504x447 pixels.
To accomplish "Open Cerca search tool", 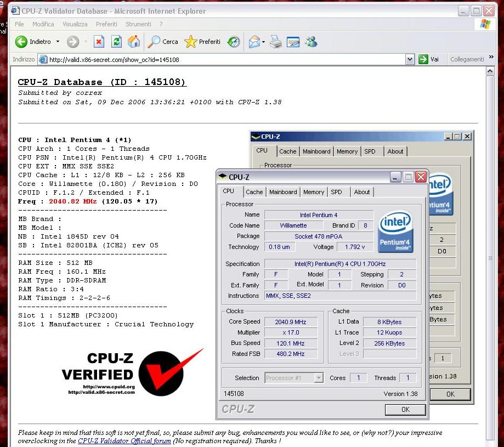I will 163,42.
